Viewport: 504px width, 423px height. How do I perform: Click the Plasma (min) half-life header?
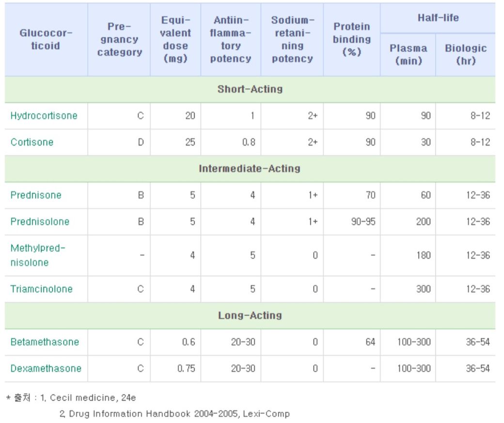(408, 54)
